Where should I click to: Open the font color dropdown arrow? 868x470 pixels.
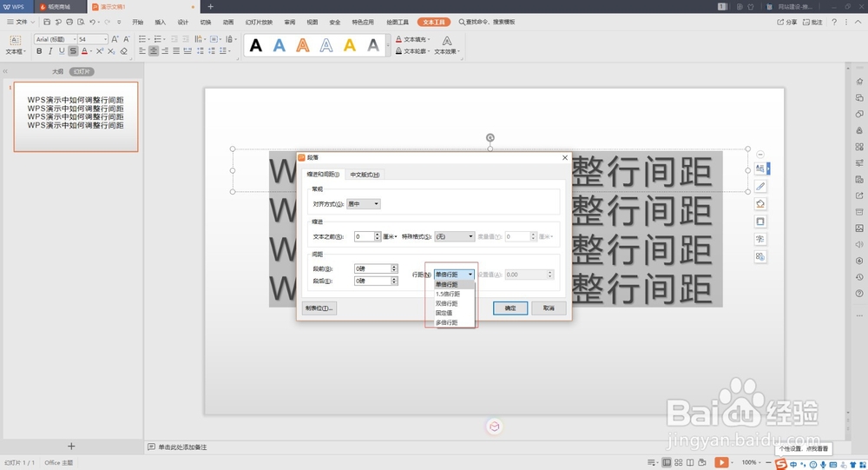91,51
